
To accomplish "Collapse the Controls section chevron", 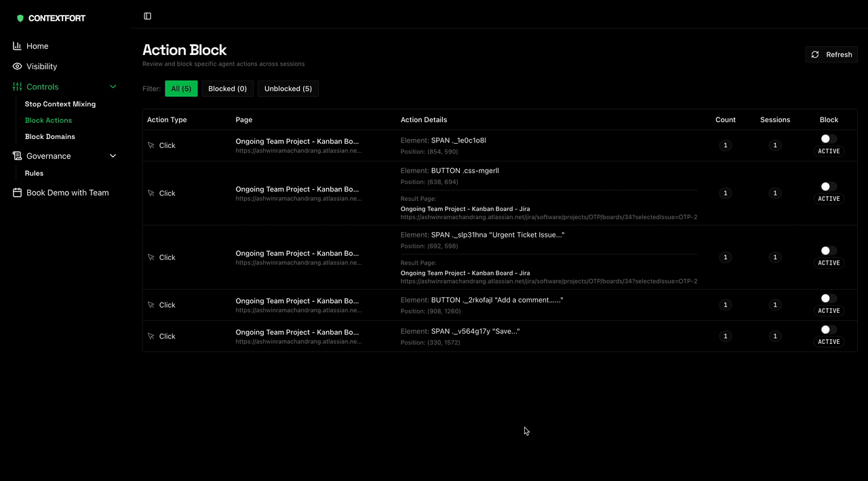I will click(113, 87).
